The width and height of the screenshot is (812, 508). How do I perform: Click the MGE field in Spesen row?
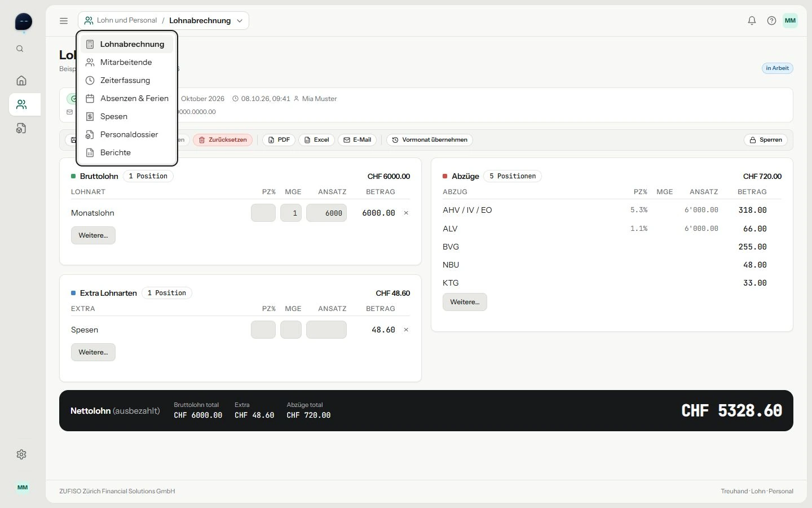[291, 330]
